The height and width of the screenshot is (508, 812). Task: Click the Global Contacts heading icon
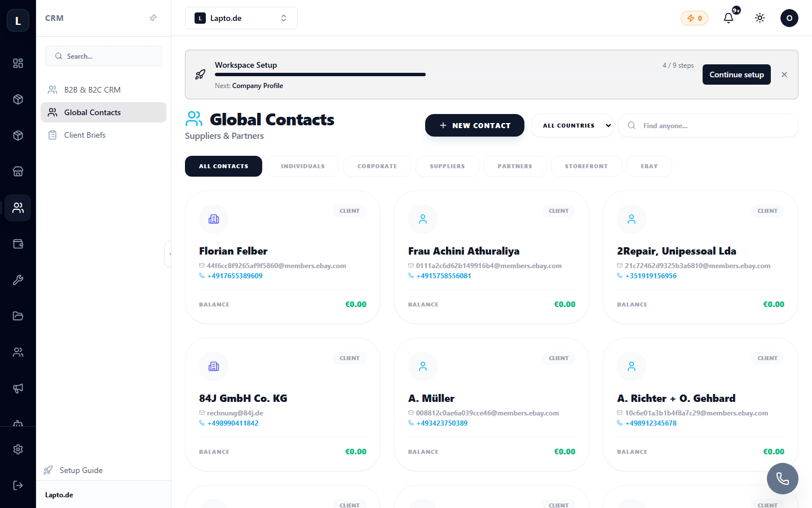[193, 119]
